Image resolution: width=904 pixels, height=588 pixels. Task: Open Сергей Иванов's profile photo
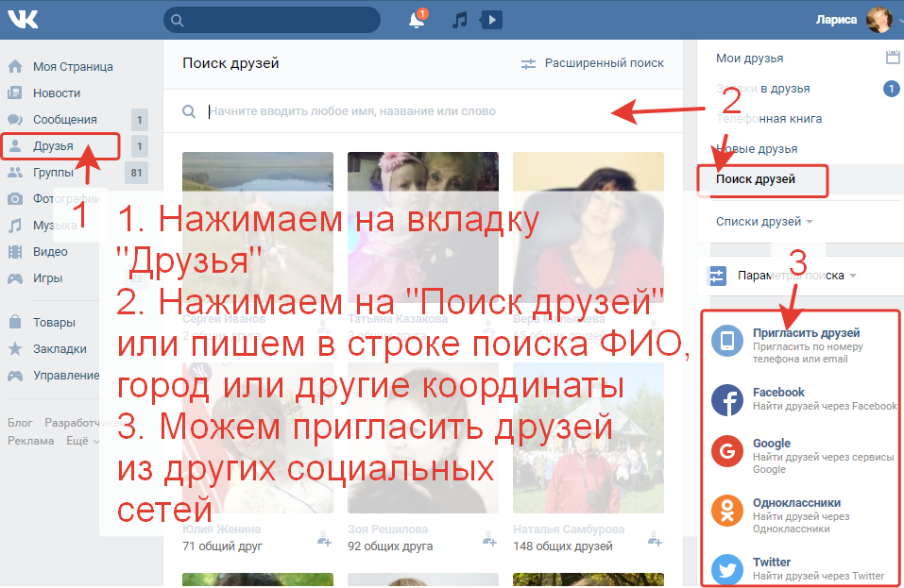click(x=258, y=227)
